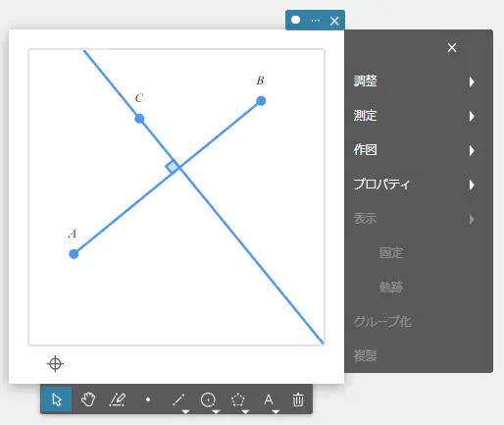Viewport: 504px width, 425px height.
Task: Close the dark side menu panel
Action: 452,48
